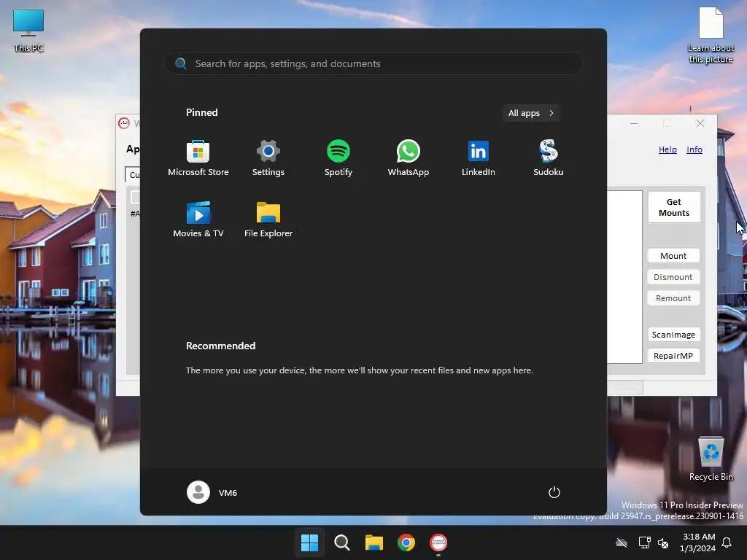Image resolution: width=747 pixels, height=560 pixels.
Task: Switch to the red-circle app on taskbar
Action: coord(438,542)
